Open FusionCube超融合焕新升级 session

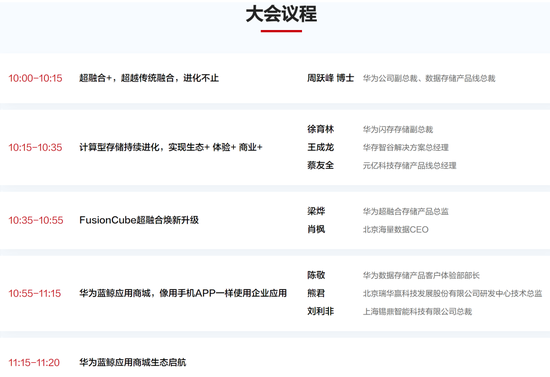[x=139, y=220]
